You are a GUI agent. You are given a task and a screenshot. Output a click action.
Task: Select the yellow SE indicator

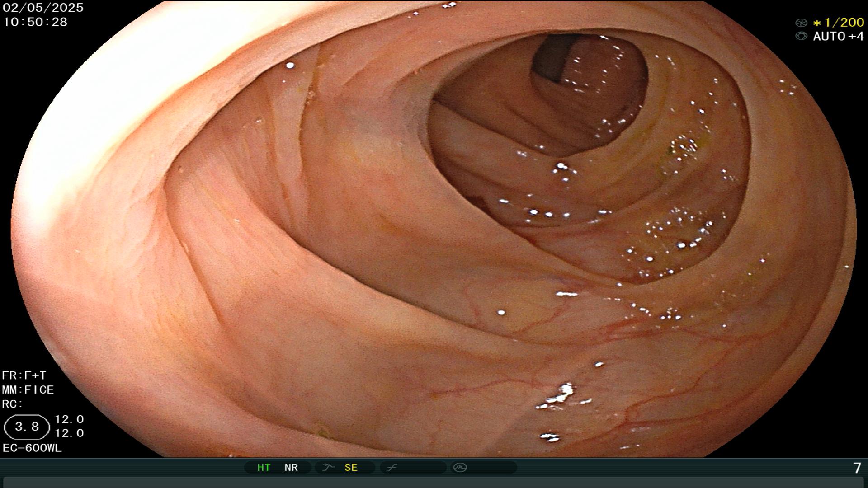(351, 467)
